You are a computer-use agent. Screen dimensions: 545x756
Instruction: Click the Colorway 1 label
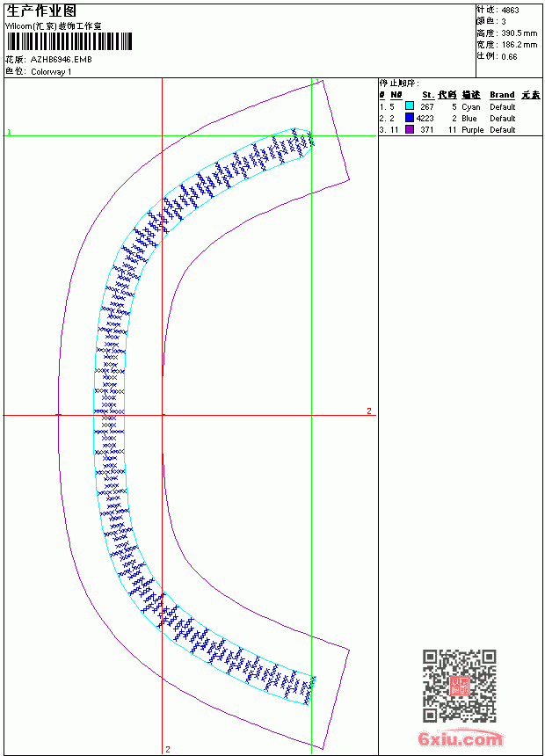[x=51, y=72]
